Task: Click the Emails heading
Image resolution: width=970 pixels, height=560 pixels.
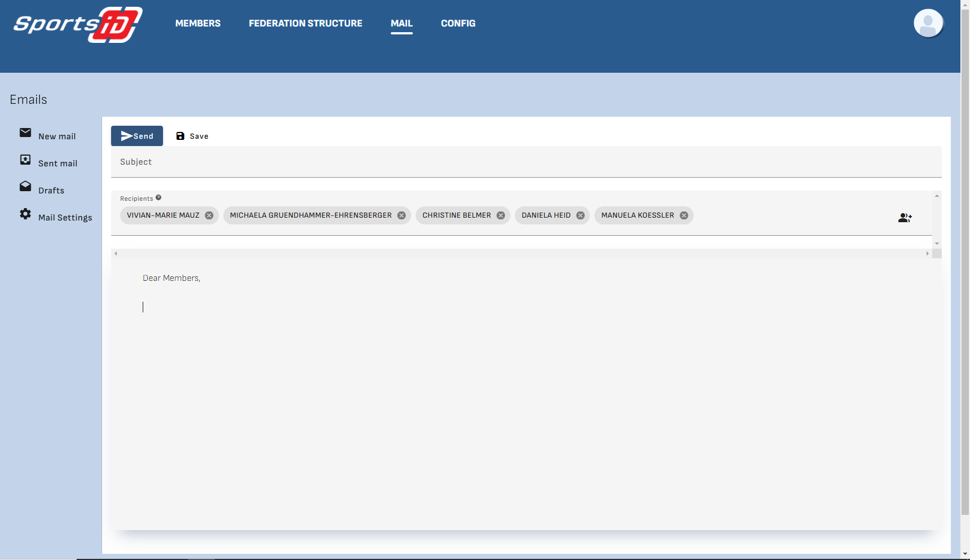Action: pos(28,99)
